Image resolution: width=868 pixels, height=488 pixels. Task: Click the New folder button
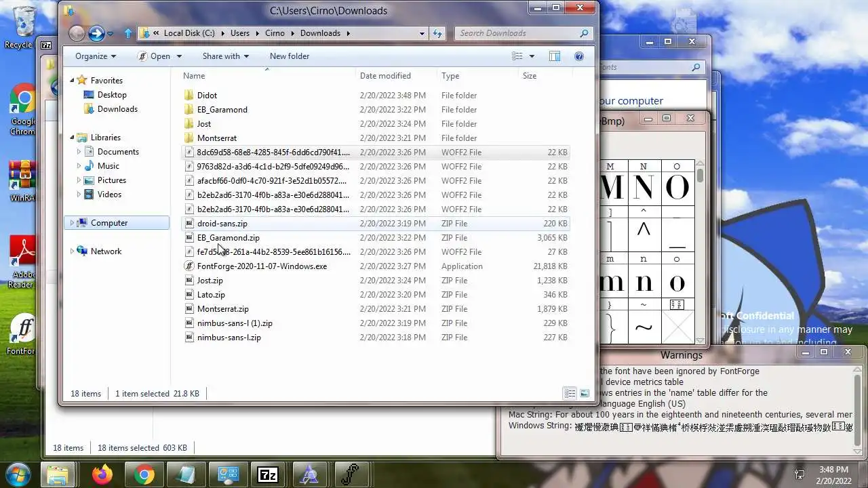[x=290, y=56]
